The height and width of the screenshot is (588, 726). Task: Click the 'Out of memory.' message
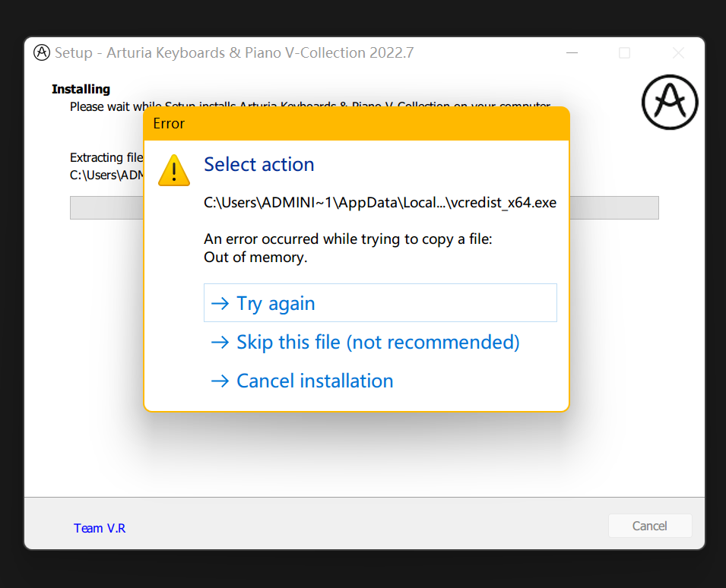click(255, 258)
